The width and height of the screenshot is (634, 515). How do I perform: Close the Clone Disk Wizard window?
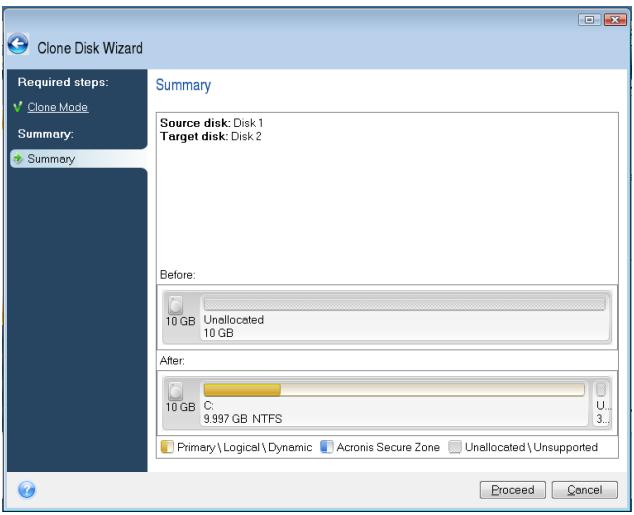[x=615, y=19]
